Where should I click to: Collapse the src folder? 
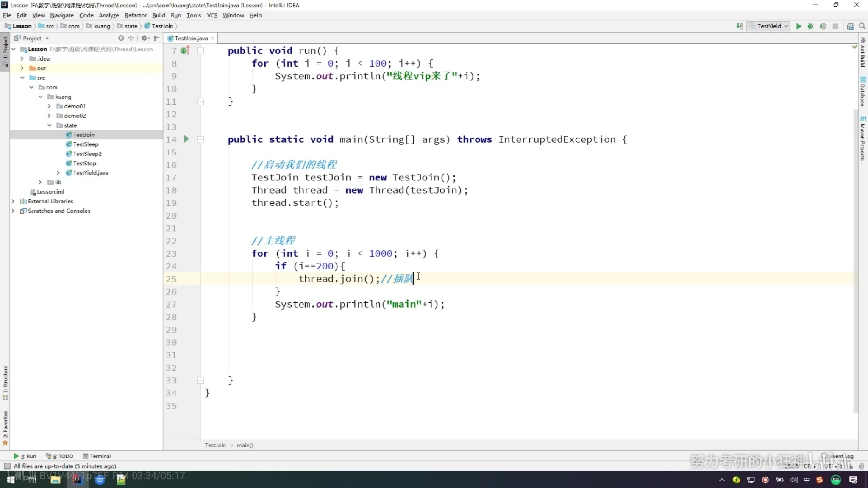[x=22, y=78]
